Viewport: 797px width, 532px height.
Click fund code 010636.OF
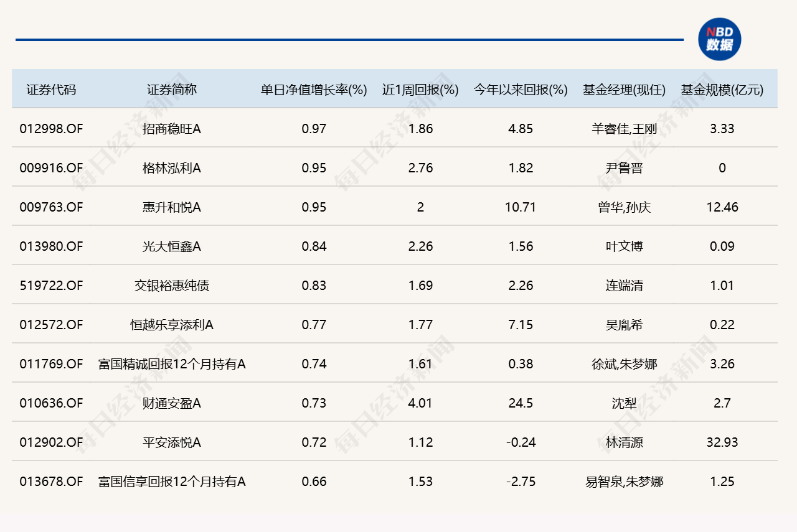pos(51,403)
